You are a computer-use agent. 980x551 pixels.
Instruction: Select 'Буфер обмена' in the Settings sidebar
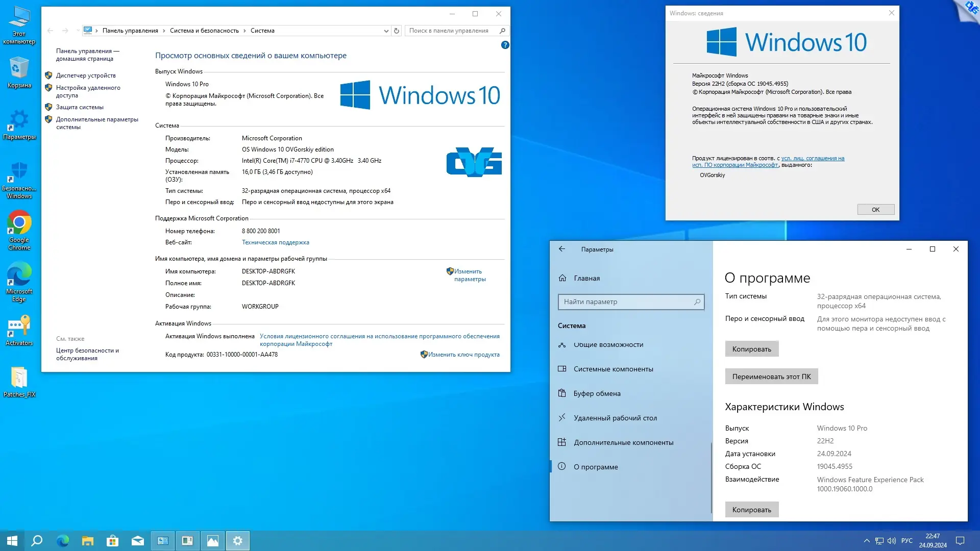[x=597, y=393]
